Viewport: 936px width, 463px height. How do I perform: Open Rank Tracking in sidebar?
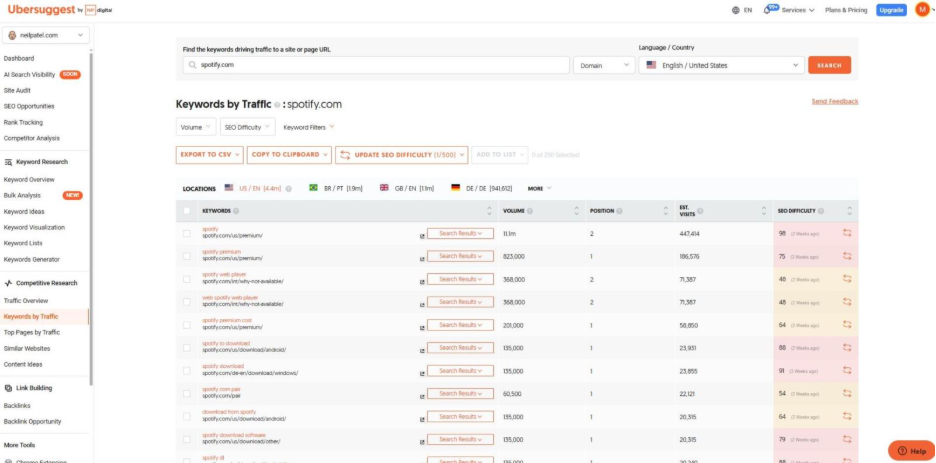coord(23,122)
